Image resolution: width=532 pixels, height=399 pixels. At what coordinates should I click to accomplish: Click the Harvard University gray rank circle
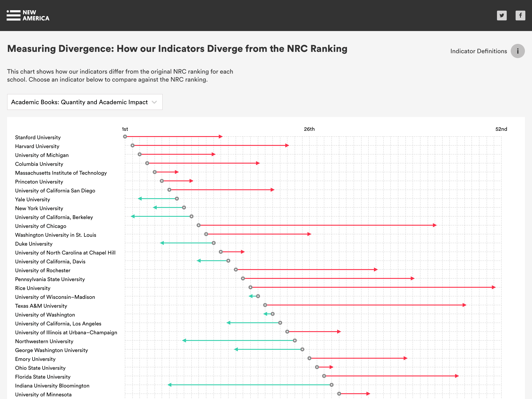click(133, 145)
